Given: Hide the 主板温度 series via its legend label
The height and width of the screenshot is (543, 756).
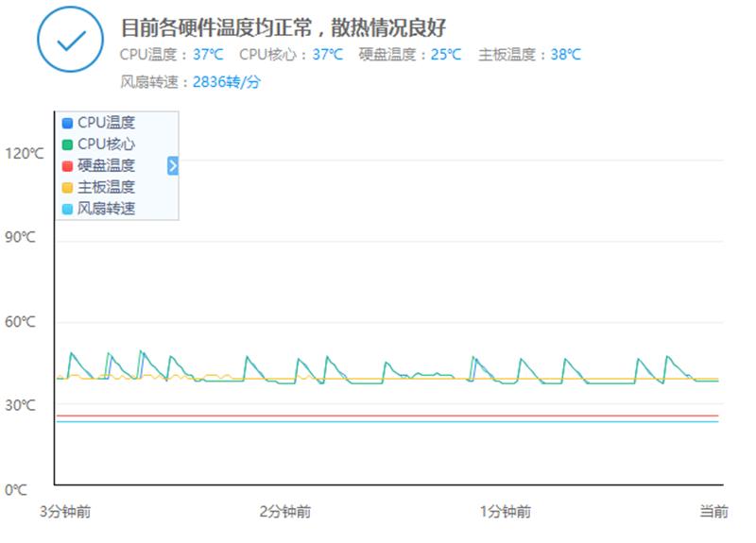Looking at the screenshot, I should 106,187.
